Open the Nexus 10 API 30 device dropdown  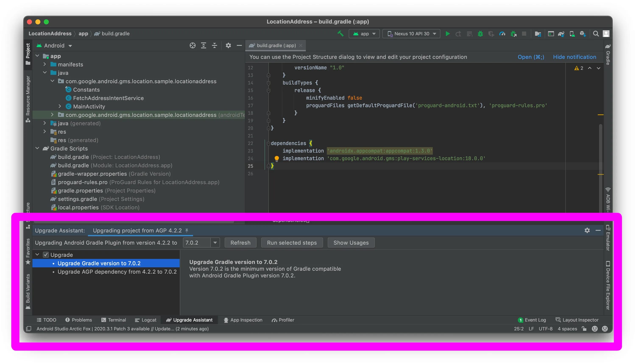point(411,34)
